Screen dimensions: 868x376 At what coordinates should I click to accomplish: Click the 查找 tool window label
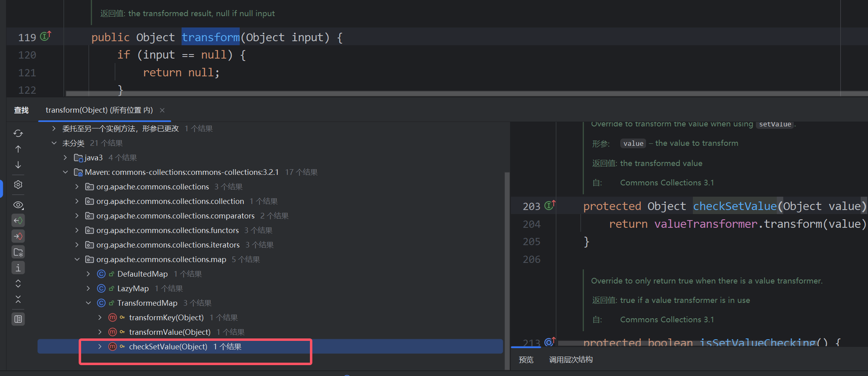(x=21, y=110)
